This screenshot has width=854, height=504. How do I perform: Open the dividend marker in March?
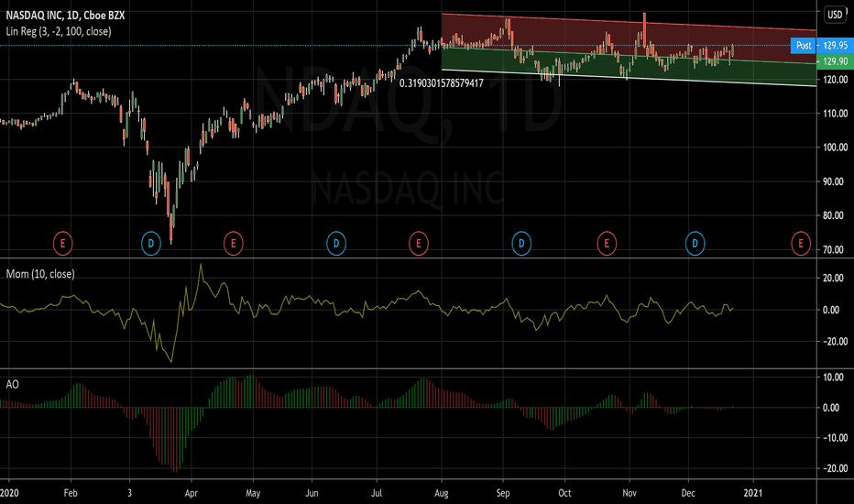coord(151,244)
